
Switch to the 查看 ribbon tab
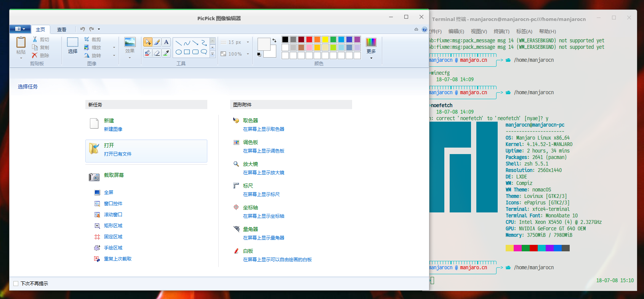point(62,29)
